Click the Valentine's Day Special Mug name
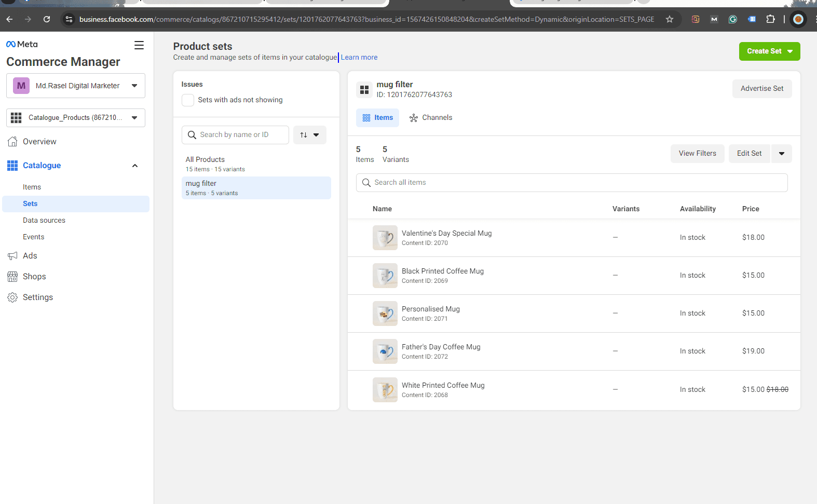Image resolution: width=817 pixels, height=504 pixels. (446, 233)
